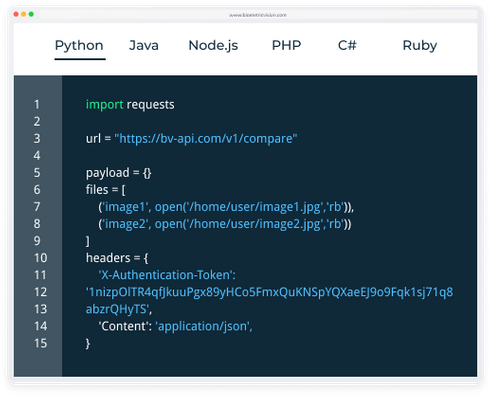Switch to the C# tab
The width and height of the screenshot is (492, 399).
tap(347, 46)
